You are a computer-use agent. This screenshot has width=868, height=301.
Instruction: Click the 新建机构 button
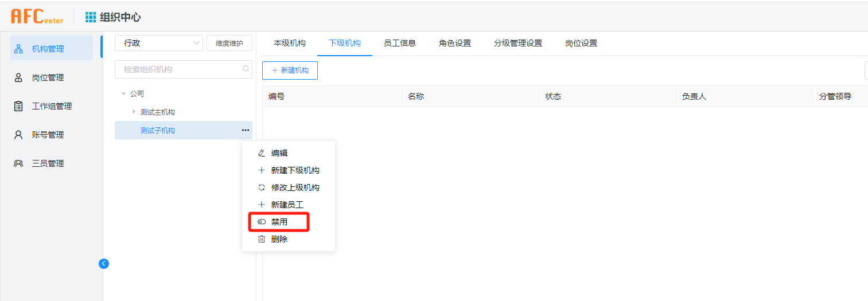(x=290, y=71)
